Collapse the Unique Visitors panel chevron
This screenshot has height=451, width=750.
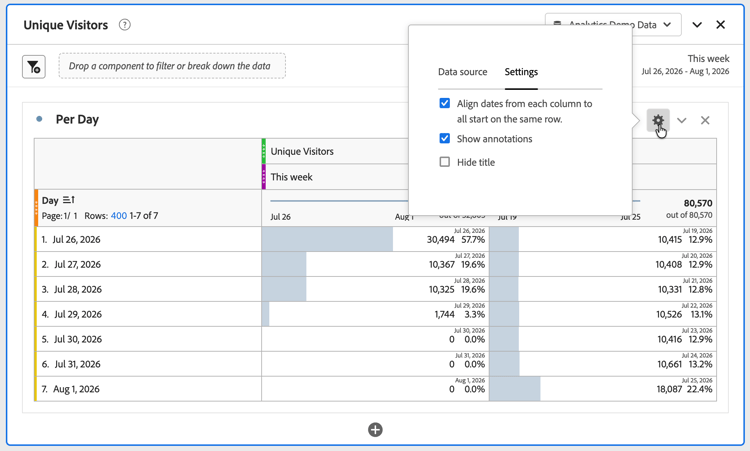coord(697,25)
